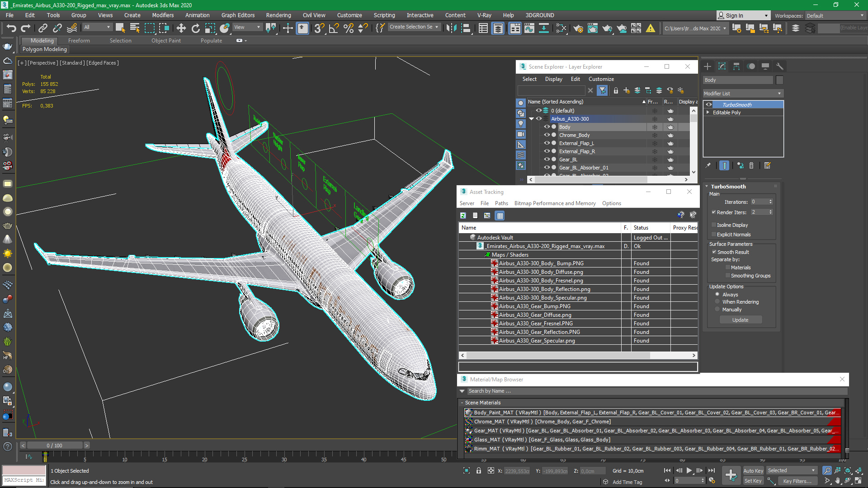The width and height of the screenshot is (868, 488).
Task: Switch to the Freeform ribbon tab
Action: point(79,41)
